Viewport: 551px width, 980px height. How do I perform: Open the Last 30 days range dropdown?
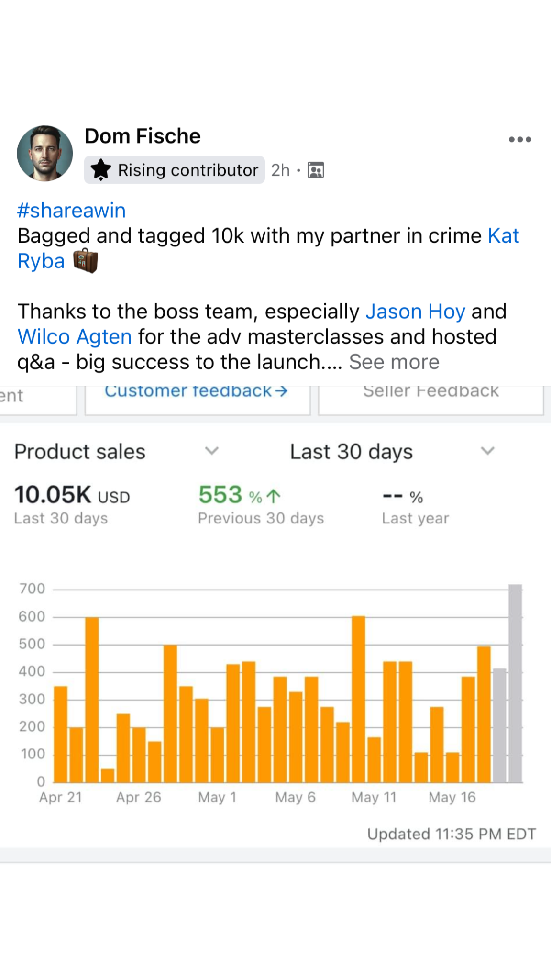487,451
